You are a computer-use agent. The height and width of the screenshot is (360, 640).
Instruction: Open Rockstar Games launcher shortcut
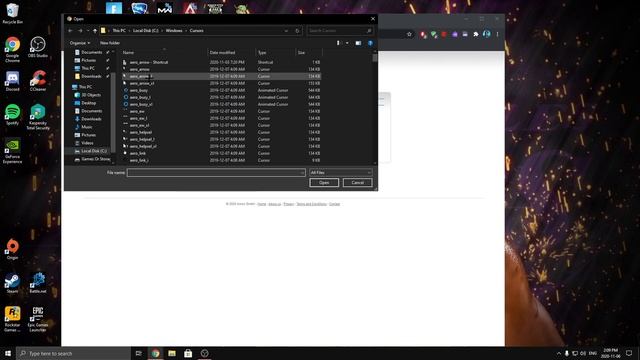click(x=12, y=319)
